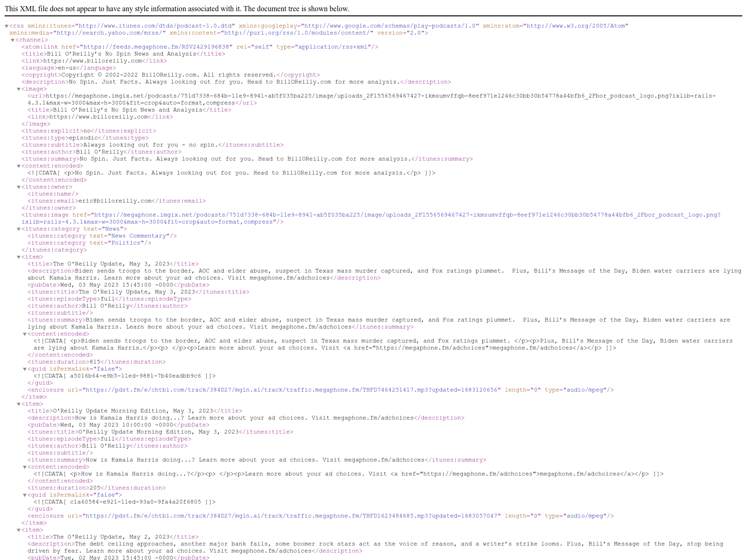747x560 pixels.
Task: Click description 'How is Kamala Harris doing...?'
Action: pos(246,418)
